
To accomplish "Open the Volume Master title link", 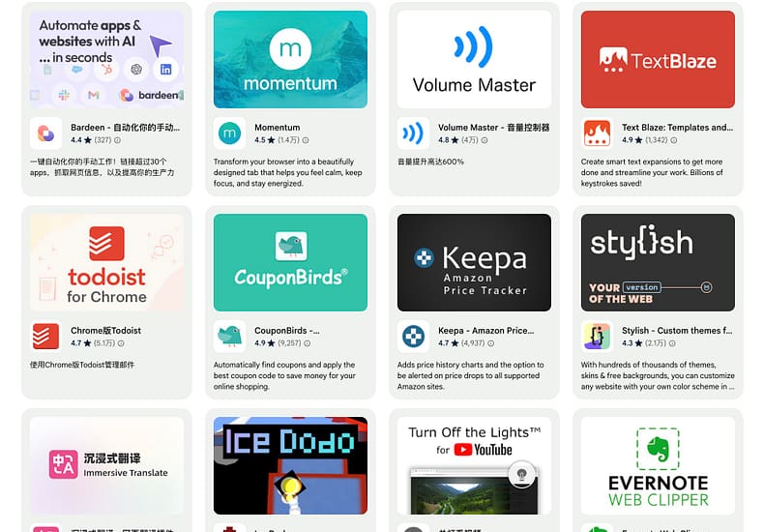I will tap(493, 128).
